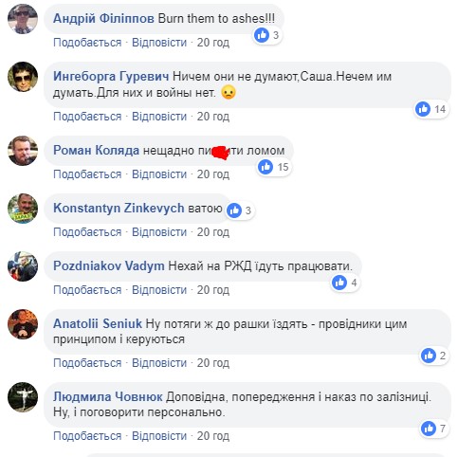
Task: Open timestamp 20 год under Pozdniakov comment
Action: click(213, 290)
